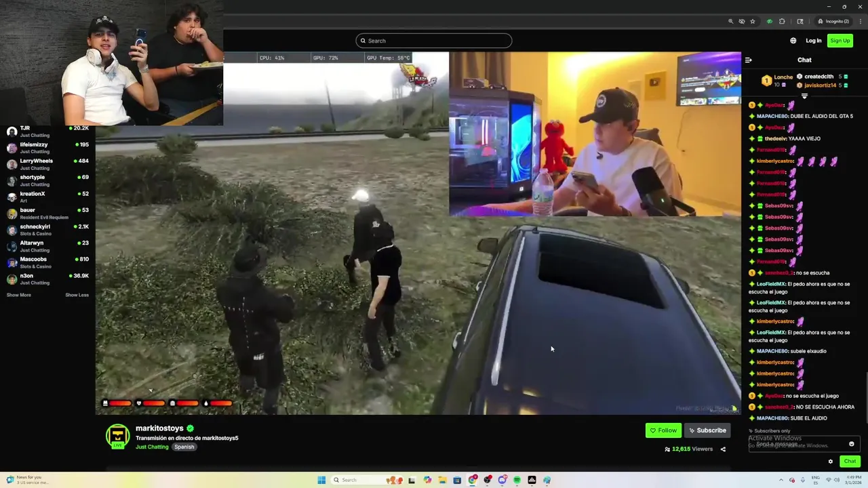Click the ENG ES language indicator
Screen dimensions: 868x488
click(x=817, y=480)
